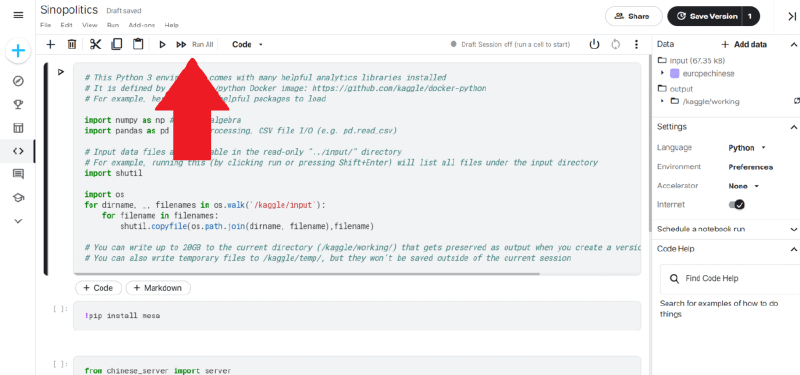Expand the /kaggle/working output folder
Screen dimensions: 800x375
[662, 101]
